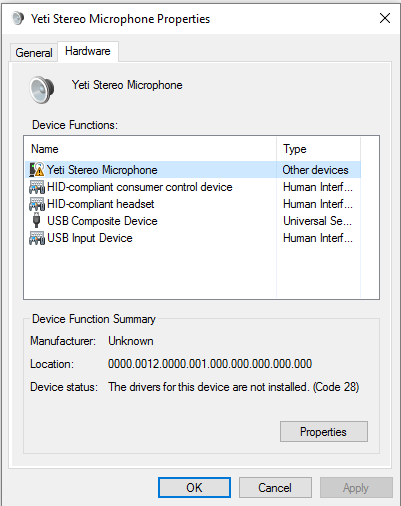
Task: Click the USB Input Device icon
Action: coord(37,238)
